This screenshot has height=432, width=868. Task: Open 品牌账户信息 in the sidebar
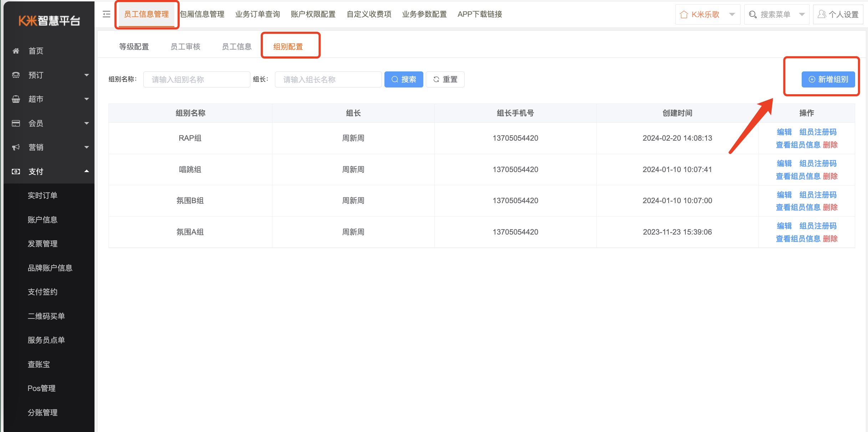pos(49,268)
